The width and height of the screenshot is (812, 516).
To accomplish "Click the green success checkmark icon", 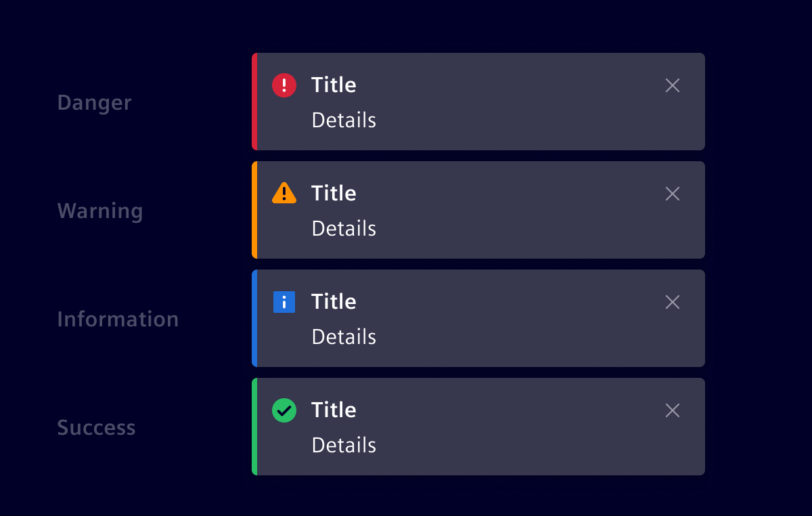I will point(284,410).
